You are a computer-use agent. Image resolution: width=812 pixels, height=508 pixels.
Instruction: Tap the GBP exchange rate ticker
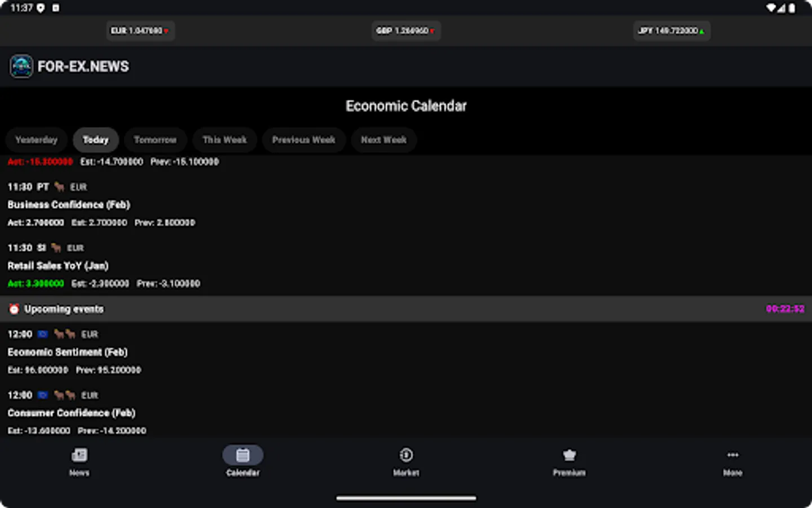click(406, 31)
